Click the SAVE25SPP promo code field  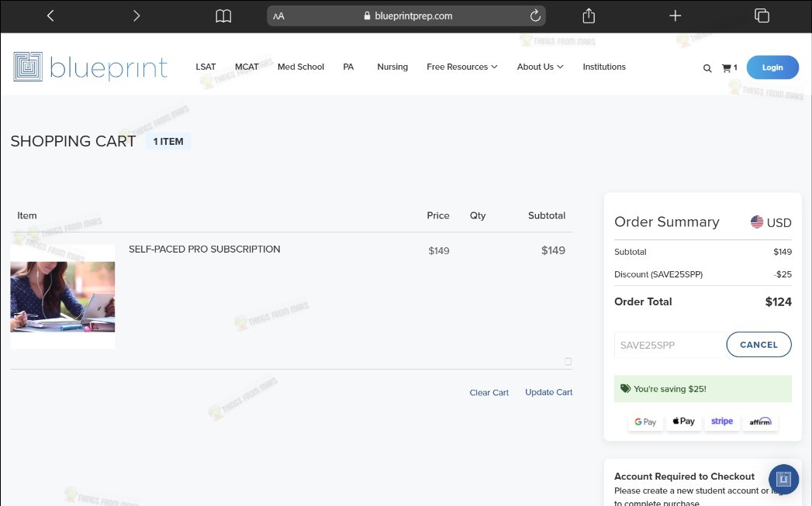pyautogui.click(x=670, y=345)
